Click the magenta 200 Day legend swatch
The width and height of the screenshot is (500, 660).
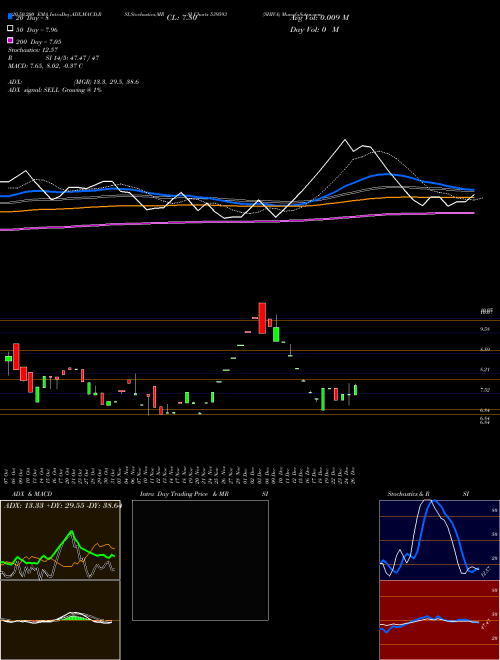tap(11, 41)
